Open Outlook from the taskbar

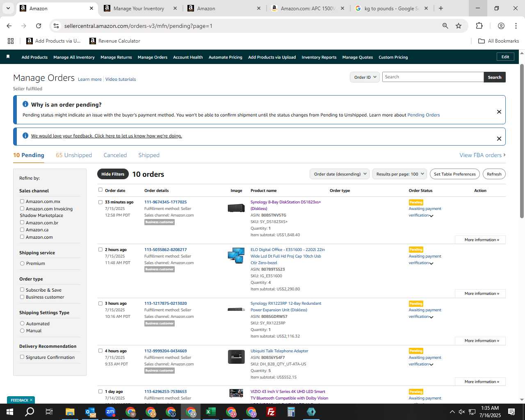[90, 412]
